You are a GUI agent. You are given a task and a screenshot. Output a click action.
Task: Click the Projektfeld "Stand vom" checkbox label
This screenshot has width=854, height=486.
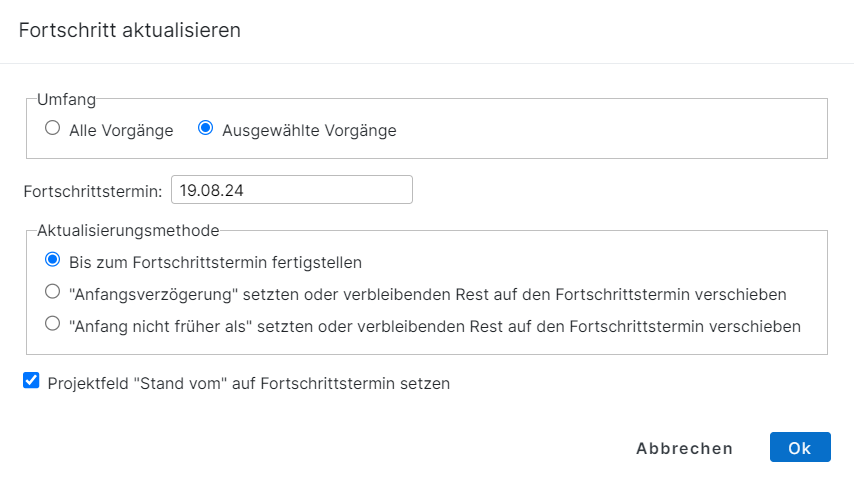(x=249, y=383)
